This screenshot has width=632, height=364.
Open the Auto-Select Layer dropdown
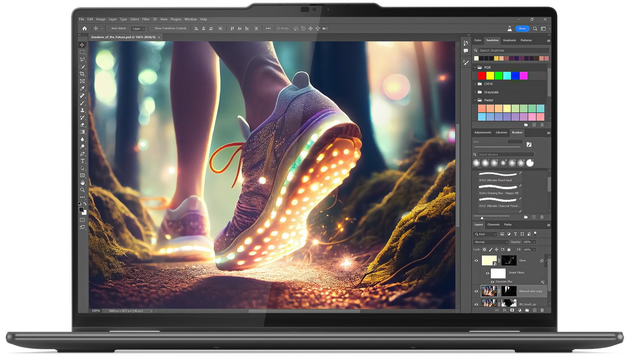(138, 29)
